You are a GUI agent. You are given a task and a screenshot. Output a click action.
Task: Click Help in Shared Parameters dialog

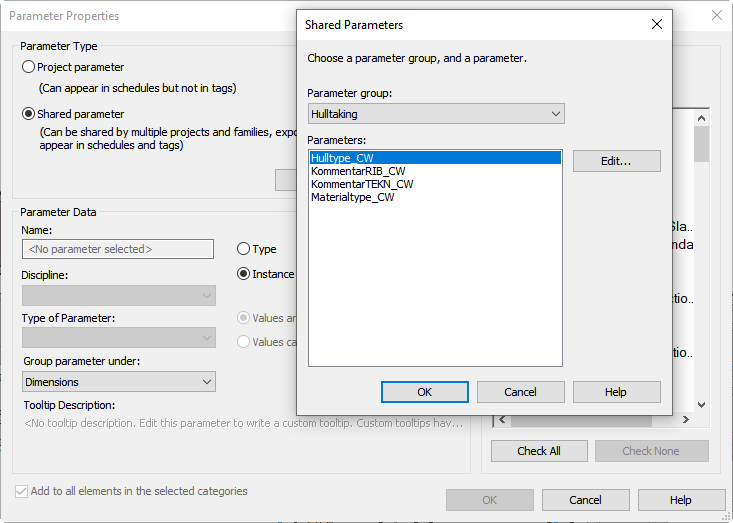(x=616, y=392)
